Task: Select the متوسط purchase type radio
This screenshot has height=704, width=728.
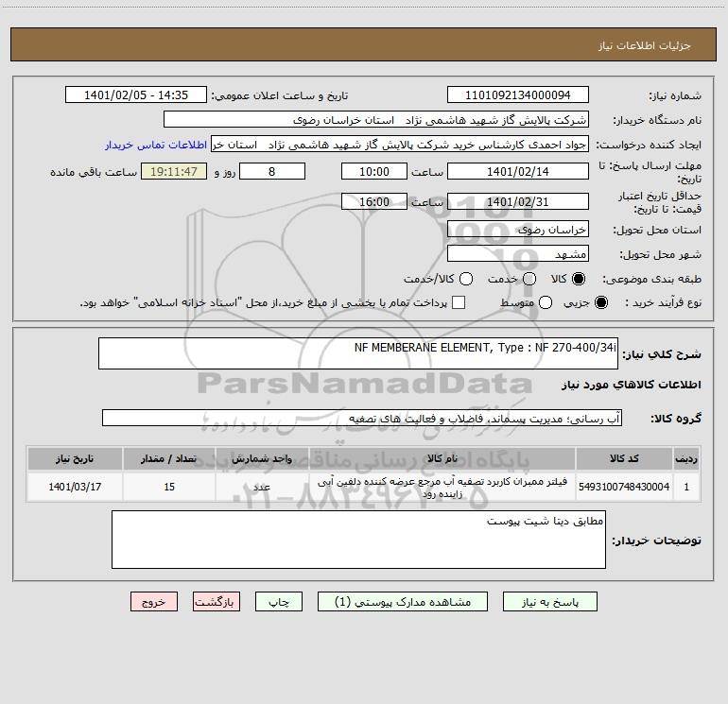Action: click(x=546, y=302)
